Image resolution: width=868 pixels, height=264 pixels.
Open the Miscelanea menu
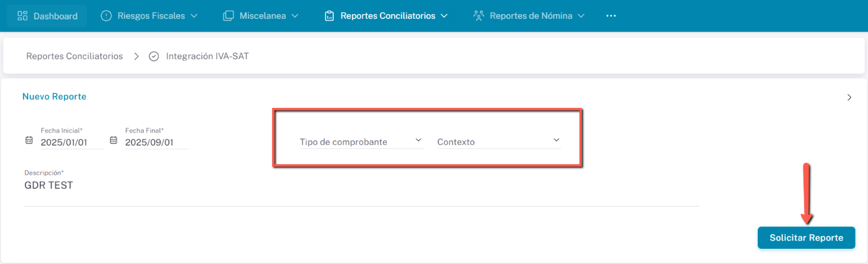coord(261,16)
